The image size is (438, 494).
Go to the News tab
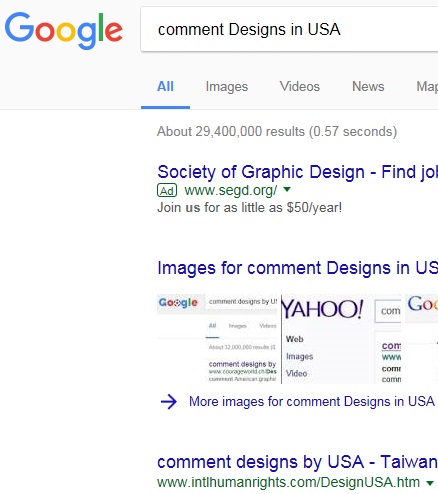coord(368,87)
